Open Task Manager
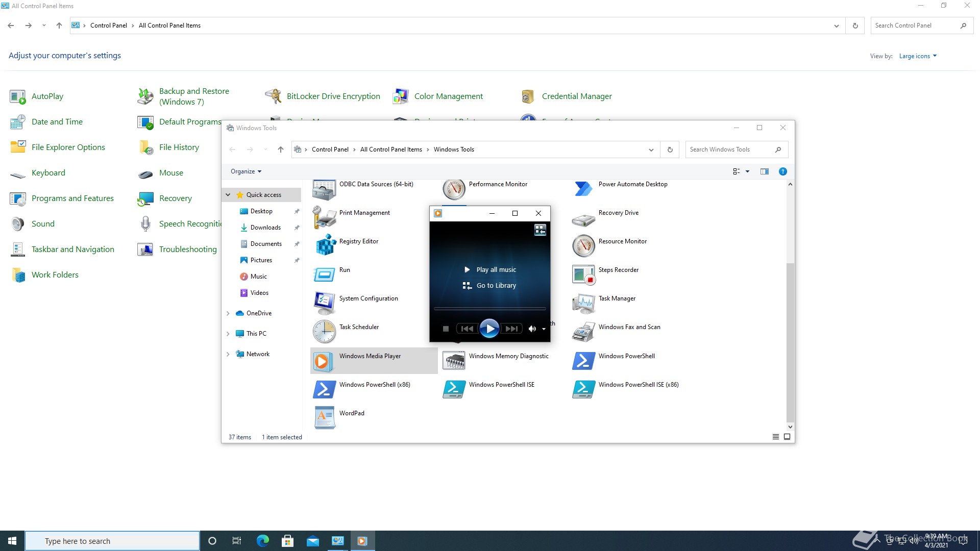This screenshot has width=980, height=551. (x=617, y=298)
